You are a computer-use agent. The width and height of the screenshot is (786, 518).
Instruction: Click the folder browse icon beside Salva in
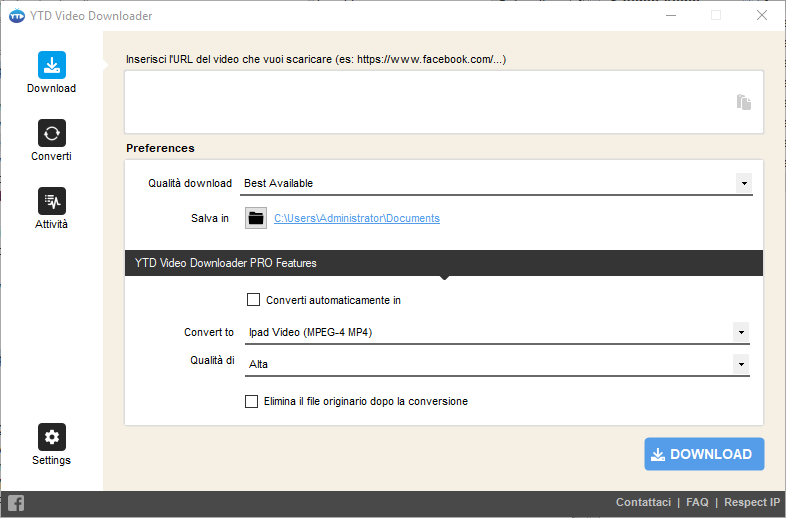(256, 218)
